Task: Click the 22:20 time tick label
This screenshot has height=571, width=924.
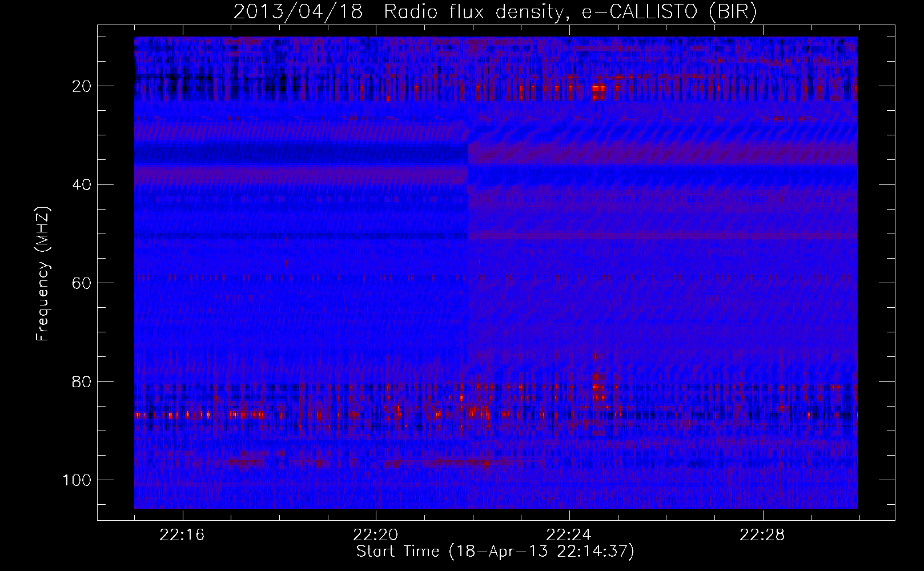Action: pyautogui.click(x=376, y=535)
